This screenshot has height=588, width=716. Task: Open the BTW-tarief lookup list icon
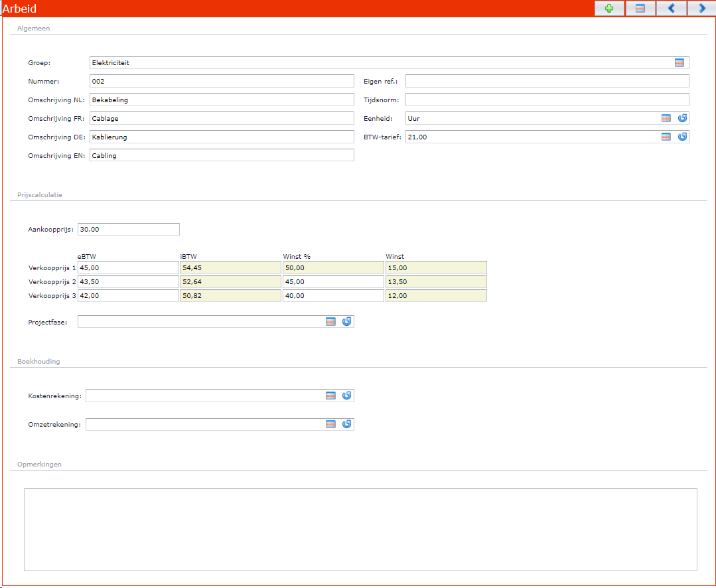(666, 137)
